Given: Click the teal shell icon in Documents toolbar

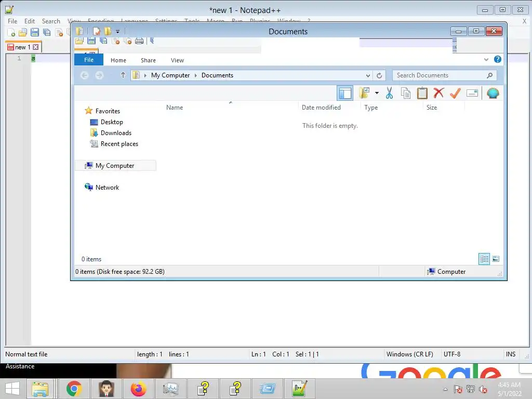Looking at the screenshot, I should click(493, 93).
